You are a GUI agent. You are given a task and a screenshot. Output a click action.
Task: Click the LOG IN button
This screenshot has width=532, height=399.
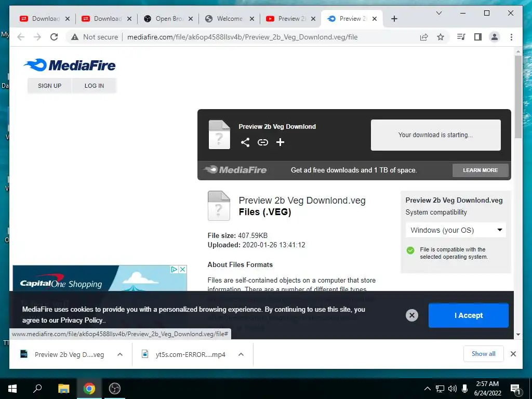click(95, 86)
